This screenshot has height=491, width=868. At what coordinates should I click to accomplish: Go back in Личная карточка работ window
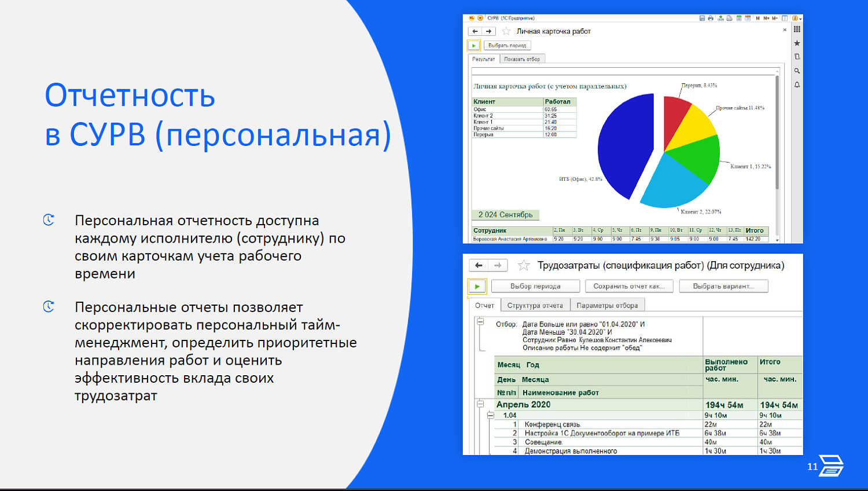point(475,31)
